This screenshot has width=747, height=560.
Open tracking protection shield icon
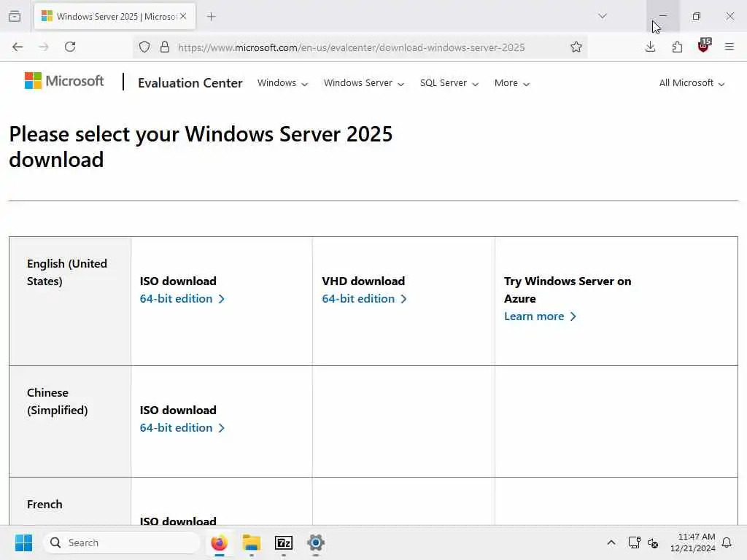144,47
